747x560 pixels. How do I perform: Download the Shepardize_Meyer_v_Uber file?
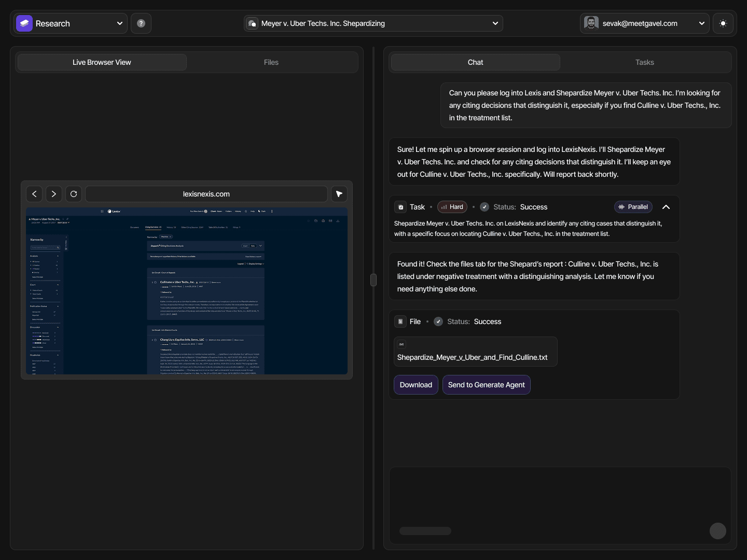coord(416,385)
